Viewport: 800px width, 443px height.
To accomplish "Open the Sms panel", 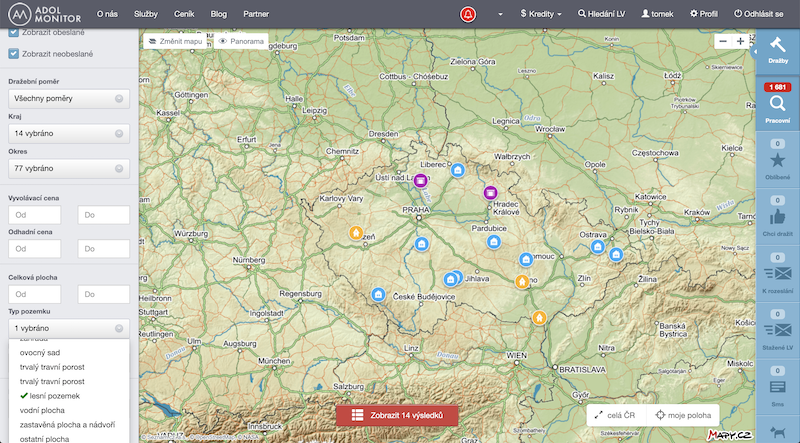I will pyautogui.click(x=778, y=387).
